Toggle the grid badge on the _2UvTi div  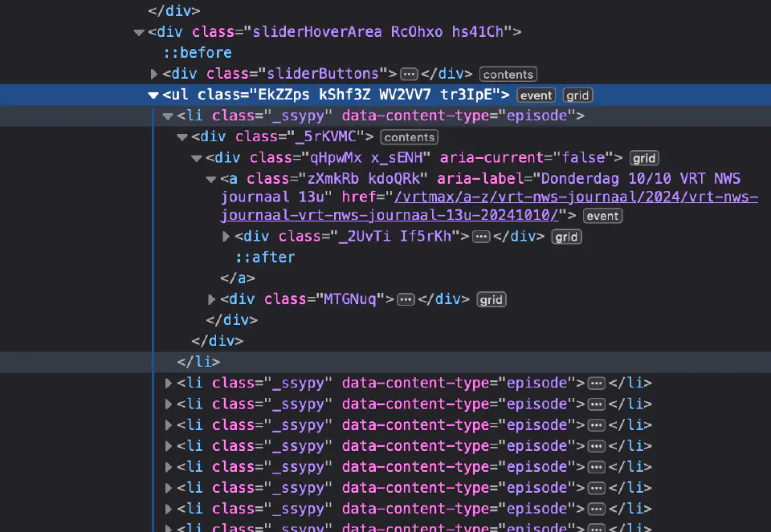tap(566, 237)
